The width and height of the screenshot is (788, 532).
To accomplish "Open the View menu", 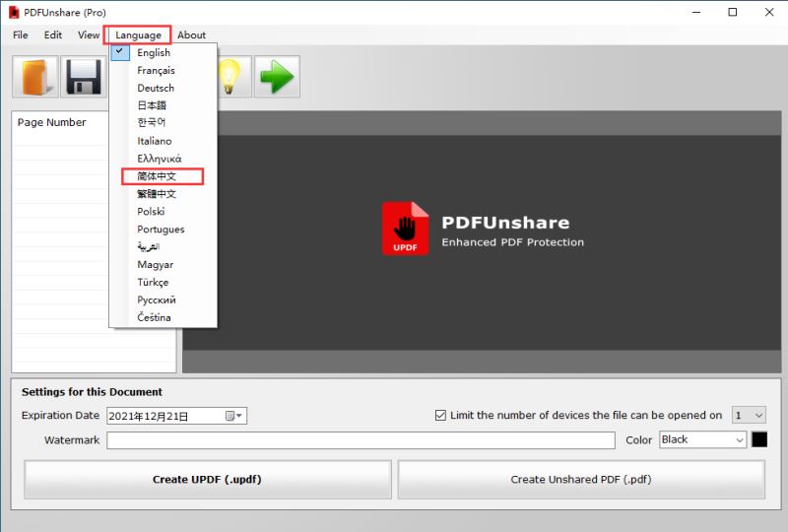I will click(x=89, y=35).
